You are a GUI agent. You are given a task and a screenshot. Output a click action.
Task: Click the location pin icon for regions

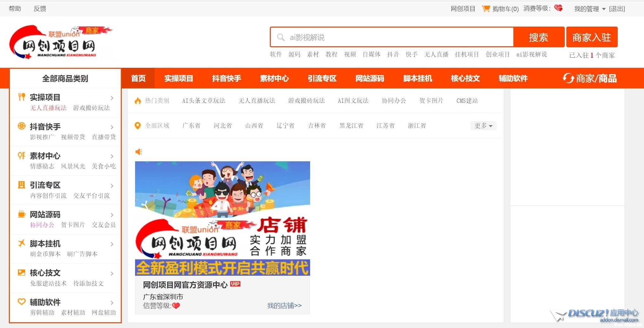pyautogui.click(x=138, y=126)
